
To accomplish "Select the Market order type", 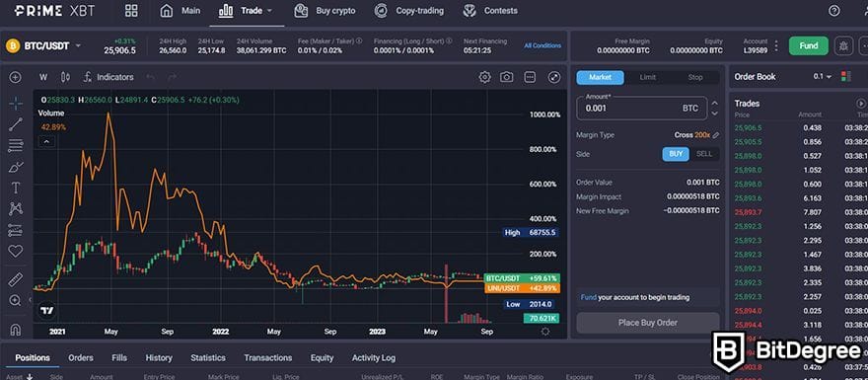I will pos(600,78).
